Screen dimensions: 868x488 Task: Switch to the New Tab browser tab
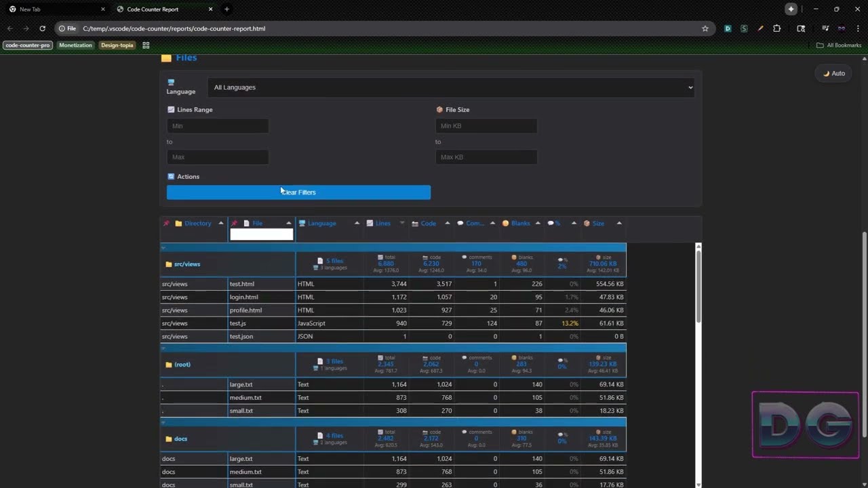pyautogui.click(x=56, y=9)
